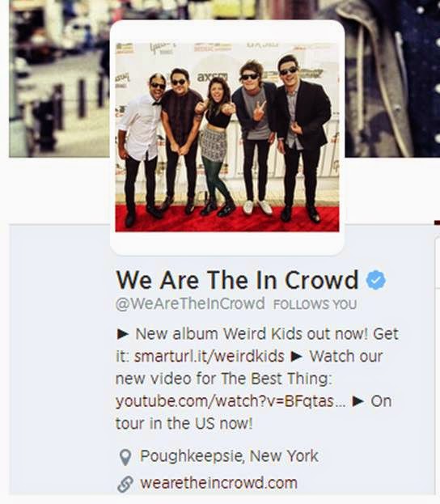Open the wearetheincrowd.com website link
440x504 pixels.
coord(218,483)
